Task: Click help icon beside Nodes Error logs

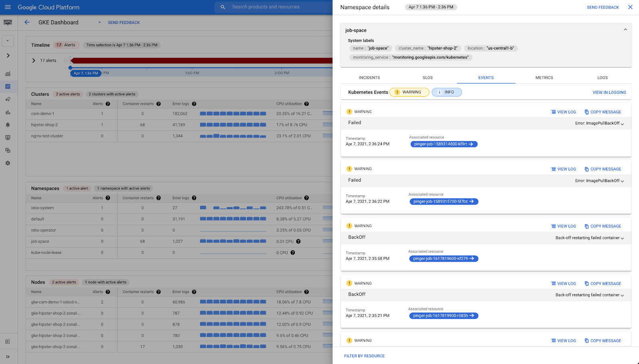Action: [x=194, y=292]
